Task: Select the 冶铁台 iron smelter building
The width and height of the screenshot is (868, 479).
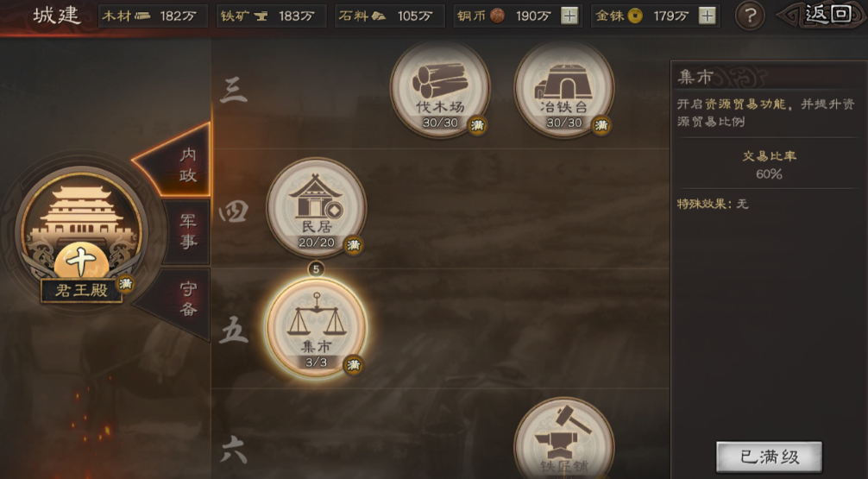Action: pos(564,89)
